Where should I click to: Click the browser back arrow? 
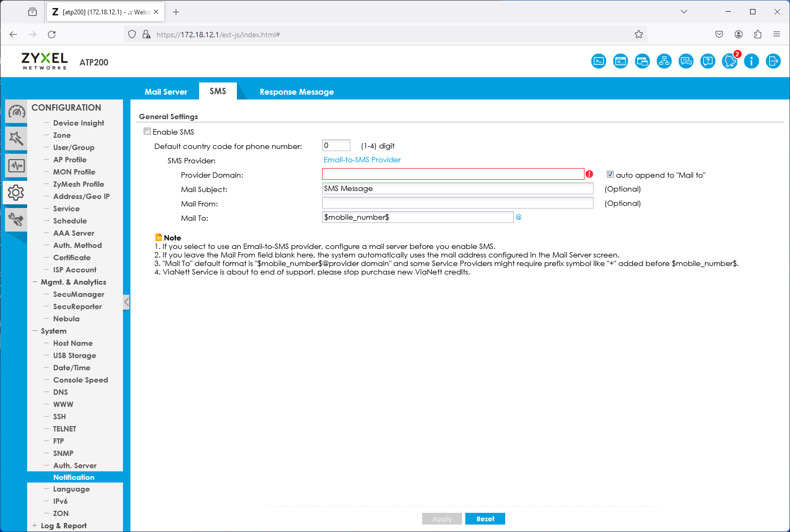click(x=13, y=35)
